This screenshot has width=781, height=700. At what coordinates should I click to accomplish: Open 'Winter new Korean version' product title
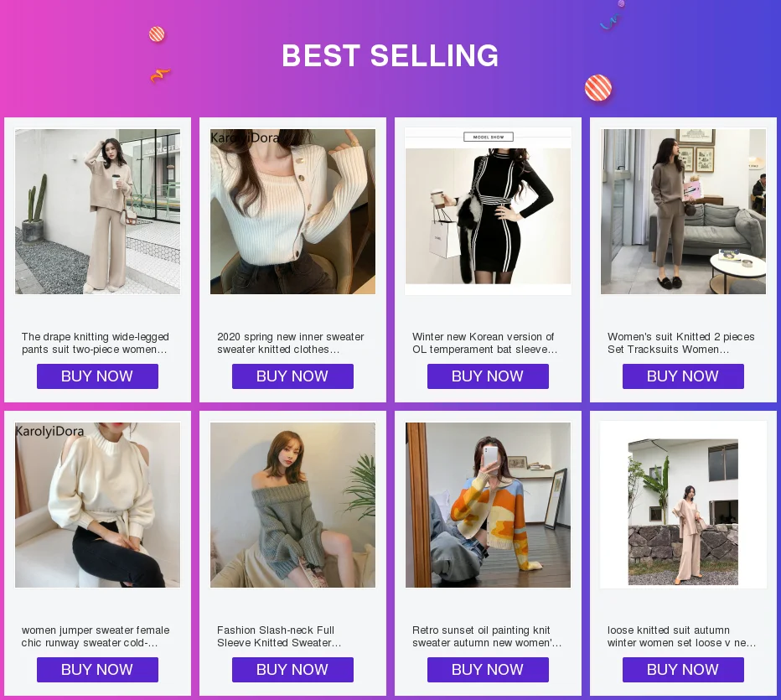click(x=484, y=343)
